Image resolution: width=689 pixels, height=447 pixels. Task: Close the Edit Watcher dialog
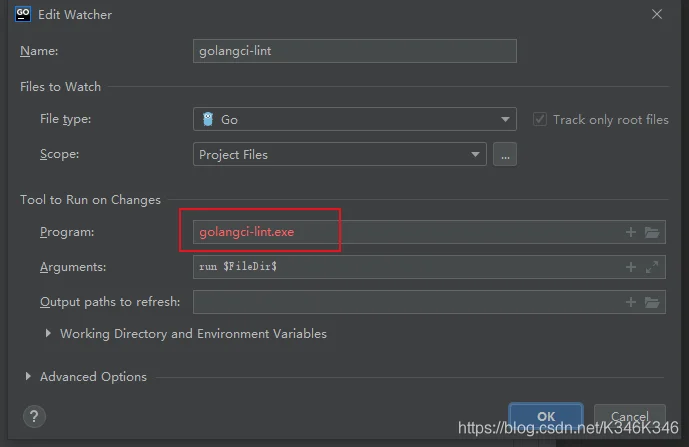coord(656,14)
